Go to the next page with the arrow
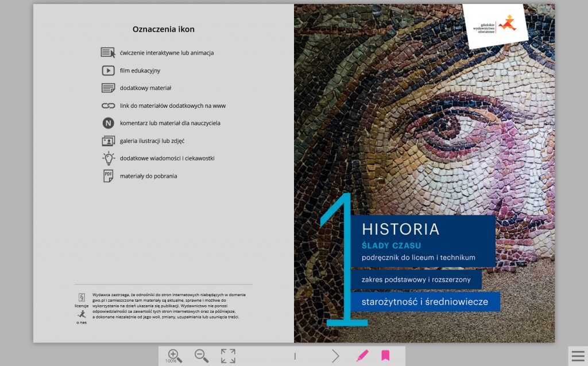Image resolution: width=588 pixels, height=366 pixels. (x=335, y=356)
